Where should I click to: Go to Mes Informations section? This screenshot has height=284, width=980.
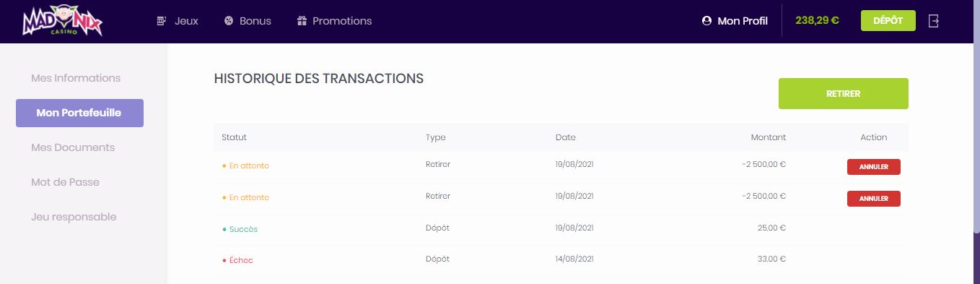click(x=76, y=78)
